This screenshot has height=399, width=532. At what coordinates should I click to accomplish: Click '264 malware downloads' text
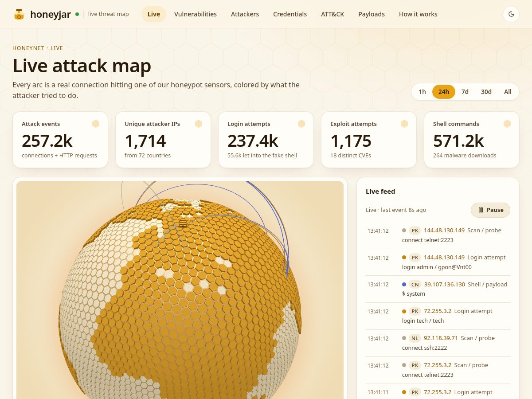pyautogui.click(x=465, y=156)
